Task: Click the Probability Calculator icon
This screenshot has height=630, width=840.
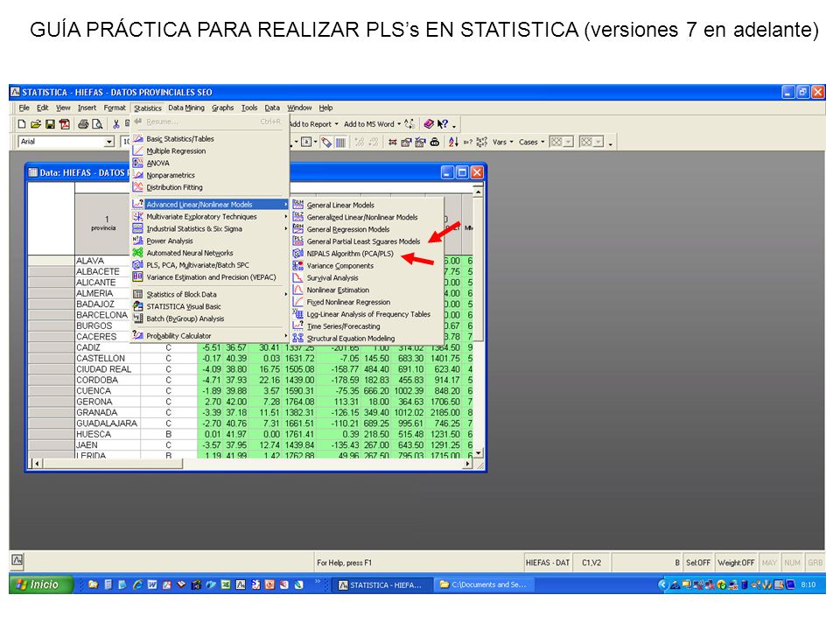Action: coord(137,335)
